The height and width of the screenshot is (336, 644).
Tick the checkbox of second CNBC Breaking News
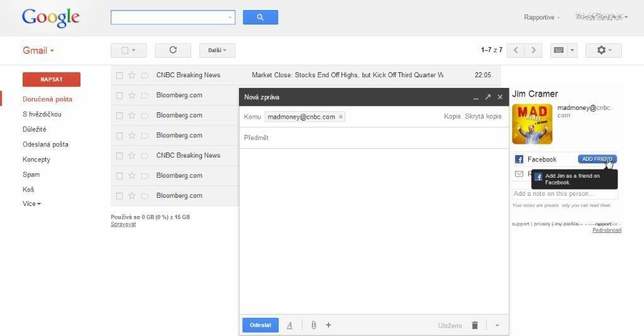pyautogui.click(x=119, y=156)
